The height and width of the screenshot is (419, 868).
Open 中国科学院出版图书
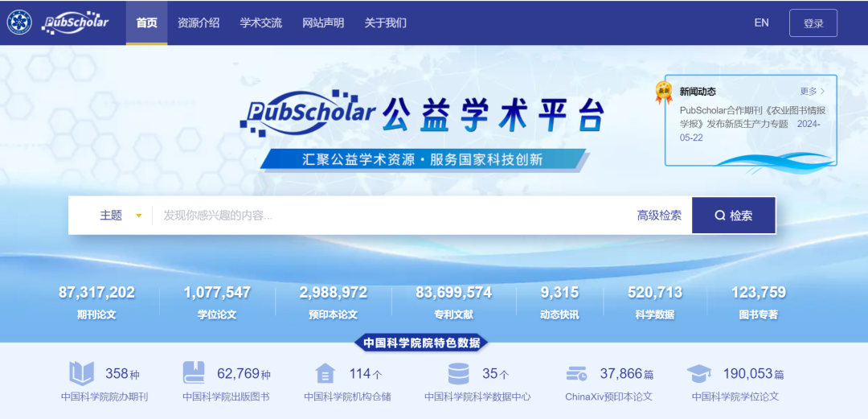226,396
